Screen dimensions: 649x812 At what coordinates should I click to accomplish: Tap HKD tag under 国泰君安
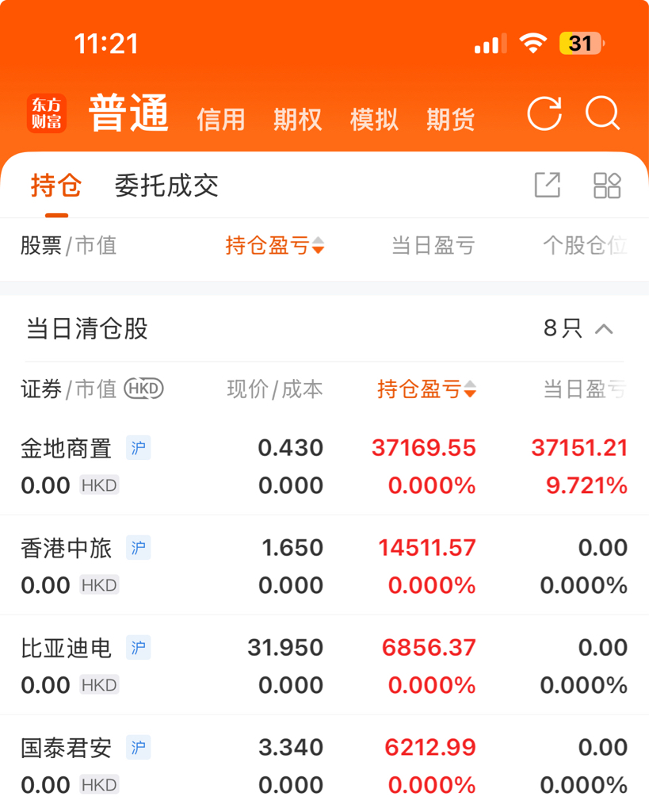pos(99,785)
